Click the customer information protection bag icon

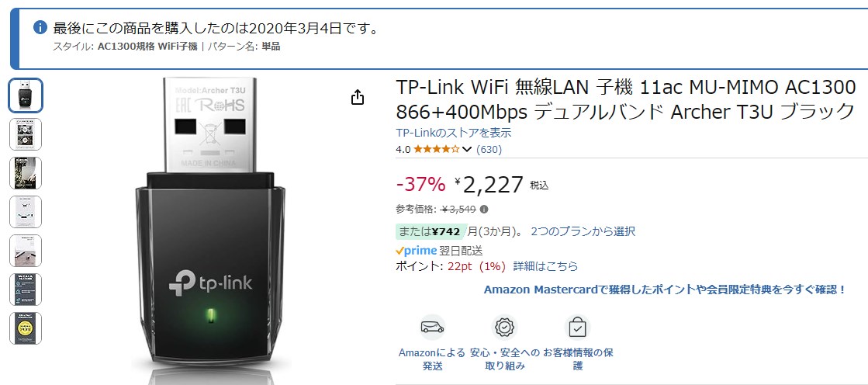[x=577, y=328]
